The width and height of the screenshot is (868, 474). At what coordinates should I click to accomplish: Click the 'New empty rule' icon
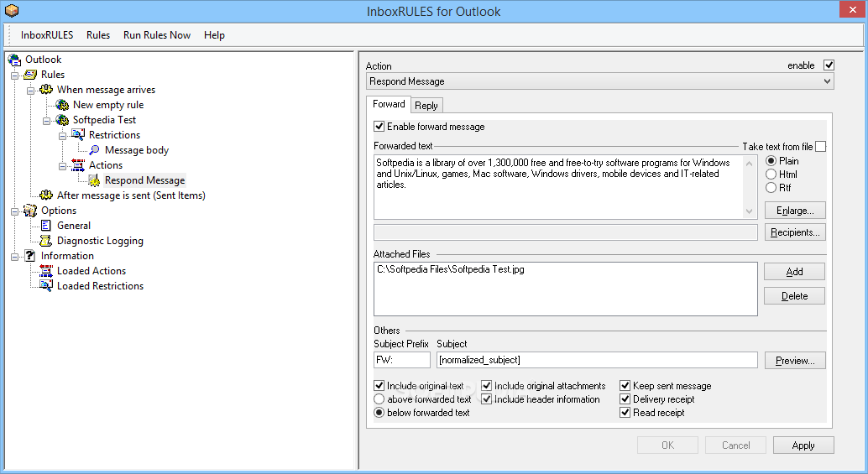tap(62, 105)
